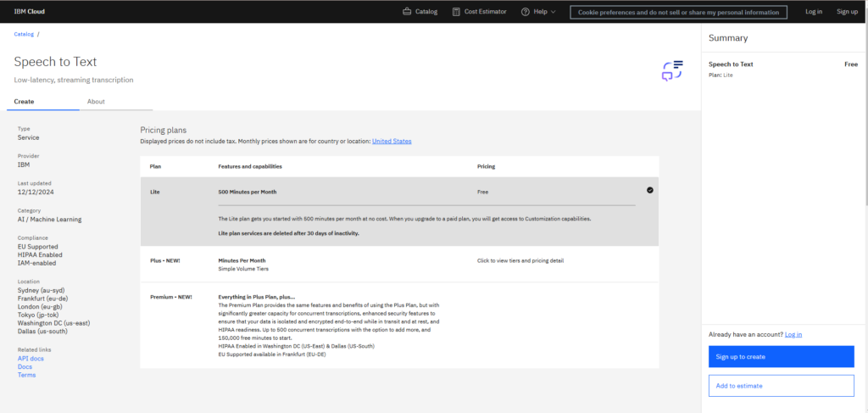Click the Pricing column header
Viewport: 868px width, 413px height.
486,166
